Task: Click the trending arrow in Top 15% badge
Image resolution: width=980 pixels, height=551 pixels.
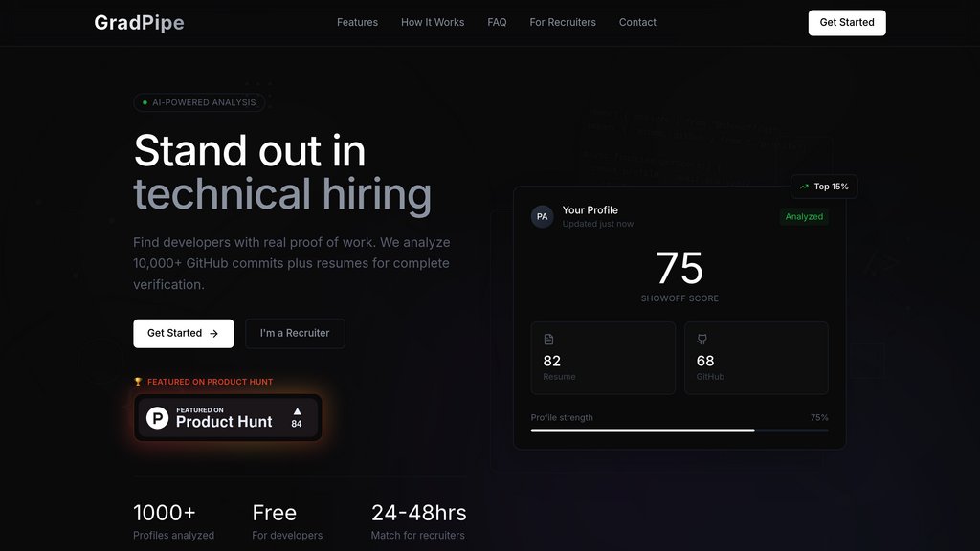Action: [804, 187]
